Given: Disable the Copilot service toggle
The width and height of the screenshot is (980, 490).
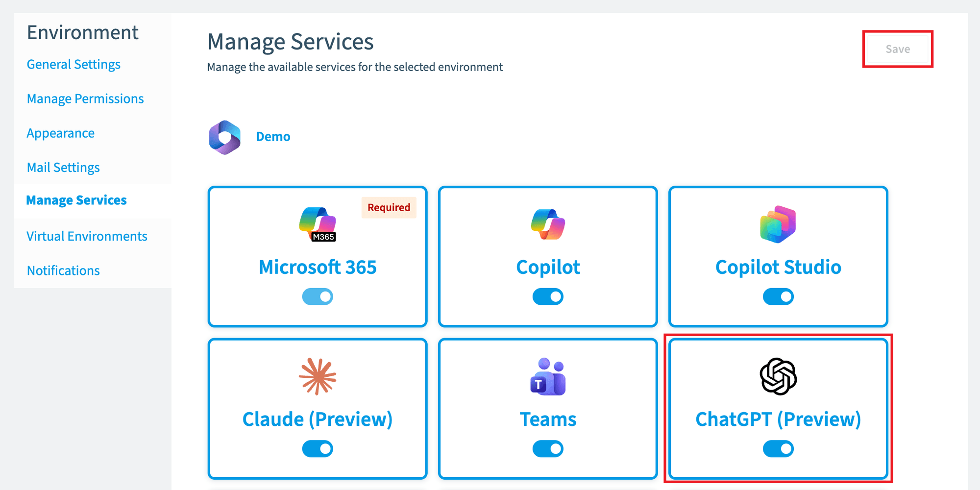Looking at the screenshot, I should (548, 296).
